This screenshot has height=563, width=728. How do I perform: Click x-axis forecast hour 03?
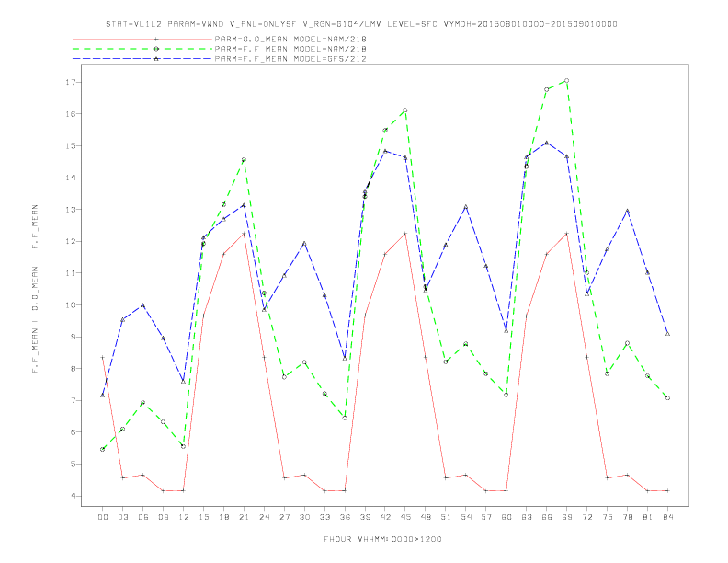pyautogui.click(x=122, y=517)
